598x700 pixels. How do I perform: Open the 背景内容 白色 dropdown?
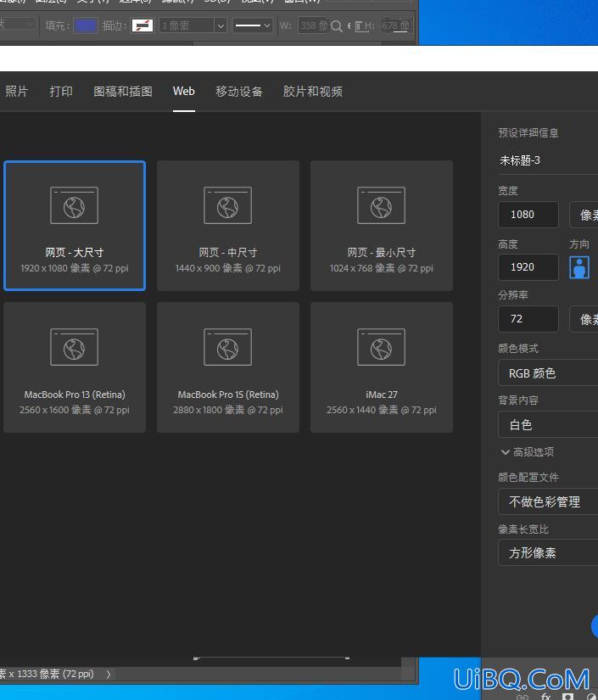pos(548,424)
